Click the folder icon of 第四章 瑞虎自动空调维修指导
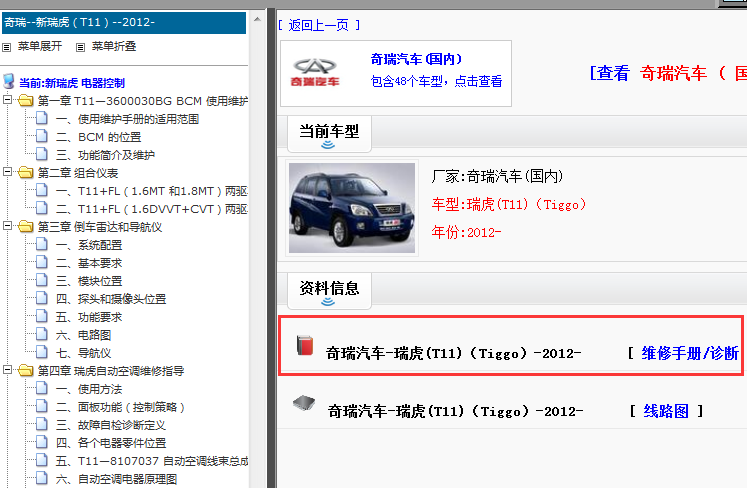This screenshot has width=747, height=488. click(26, 370)
